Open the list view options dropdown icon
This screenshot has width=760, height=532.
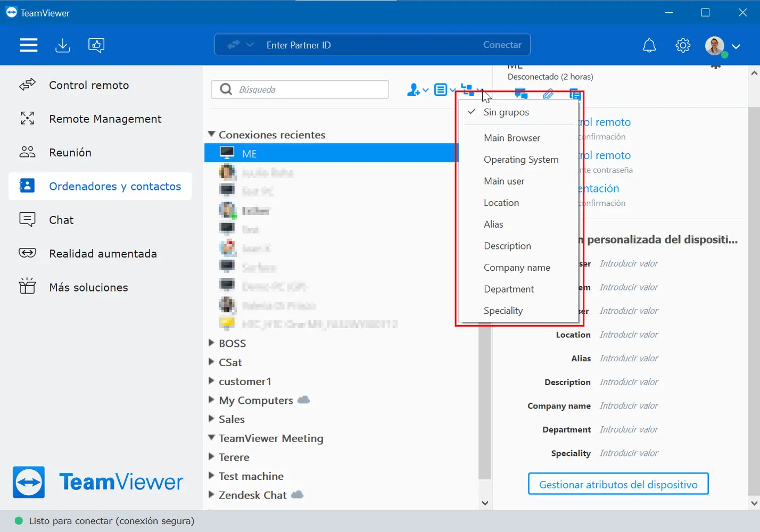pos(444,90)
